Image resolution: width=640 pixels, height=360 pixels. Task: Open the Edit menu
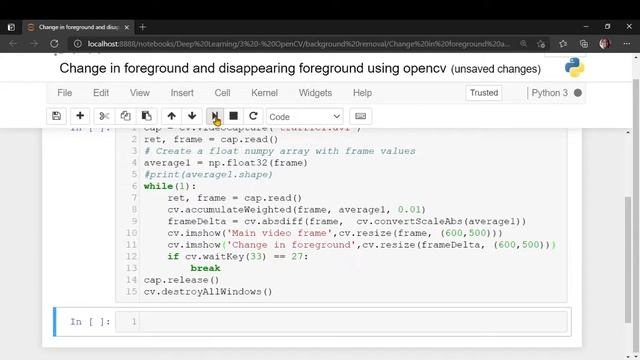[101, 93]
